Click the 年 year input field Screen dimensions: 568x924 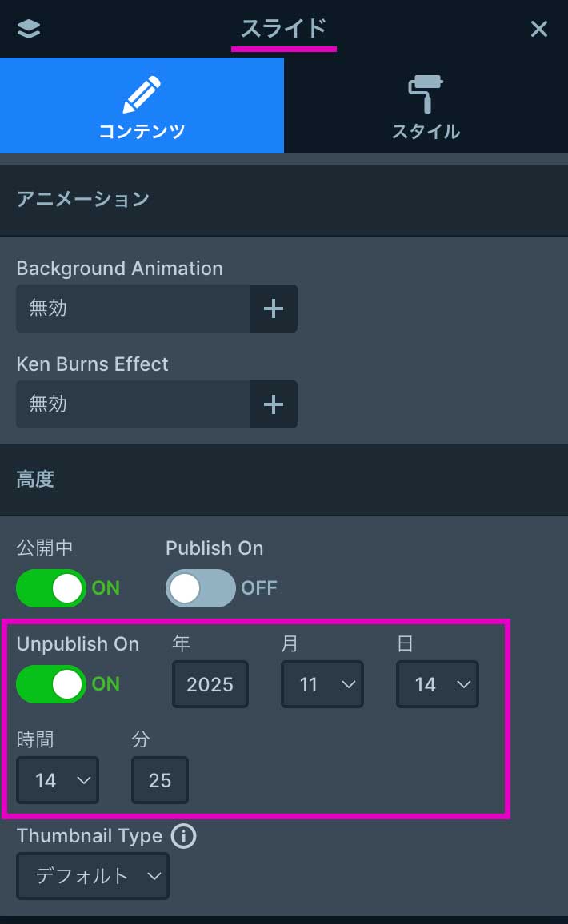click(x=210, y=684)
